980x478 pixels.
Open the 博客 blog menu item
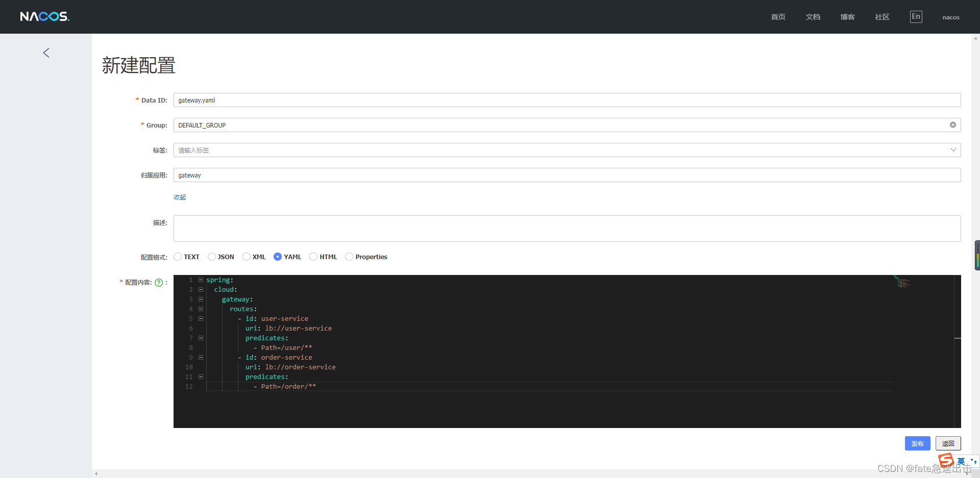tap(847, 17)
